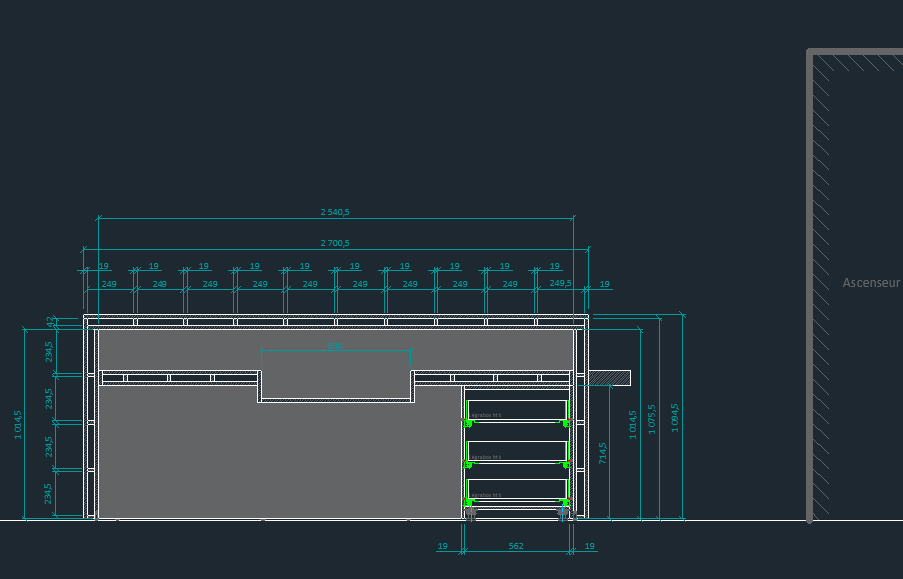Viewport: 903px width, 579px height.
Task: Select the middle drawer front
Action: (x=517, y=451)
